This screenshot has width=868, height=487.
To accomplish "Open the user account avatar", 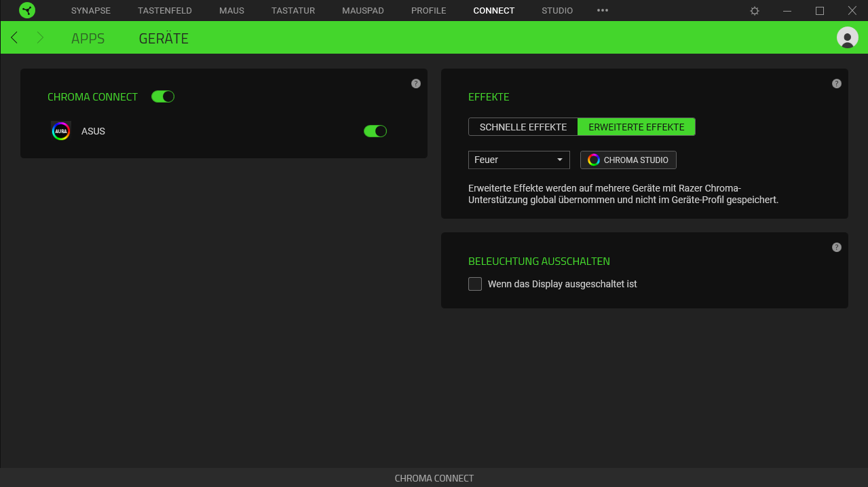I will pyautogui.click(x=848, y=37).
